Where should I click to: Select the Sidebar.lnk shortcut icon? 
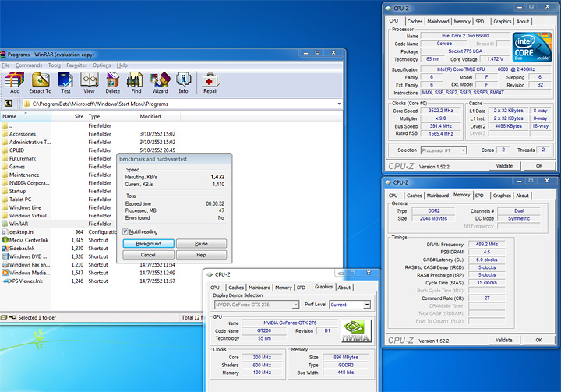5,249
